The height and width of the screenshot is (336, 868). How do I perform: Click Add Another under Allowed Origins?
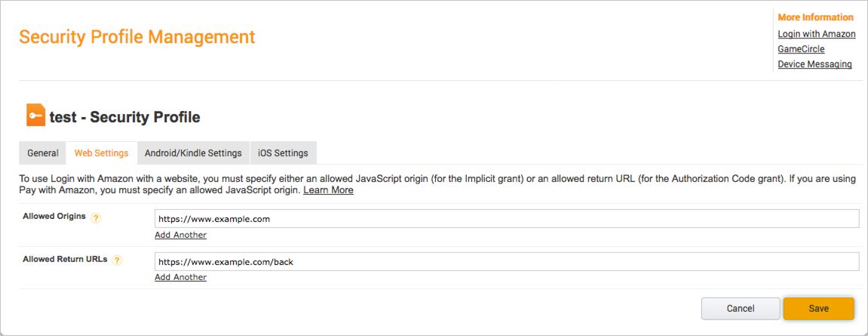coord(180,235)
